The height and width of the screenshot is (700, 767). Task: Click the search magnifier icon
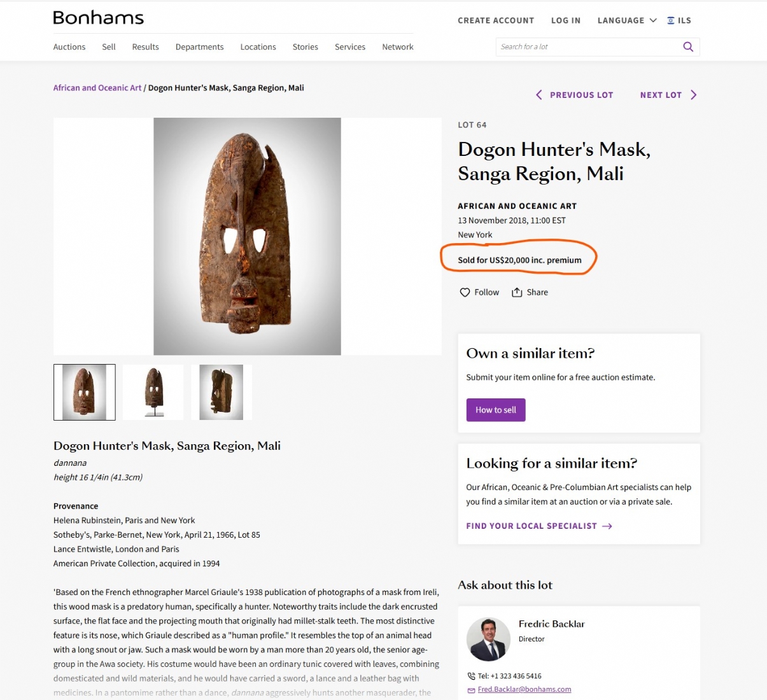click(x=688, y=46)
